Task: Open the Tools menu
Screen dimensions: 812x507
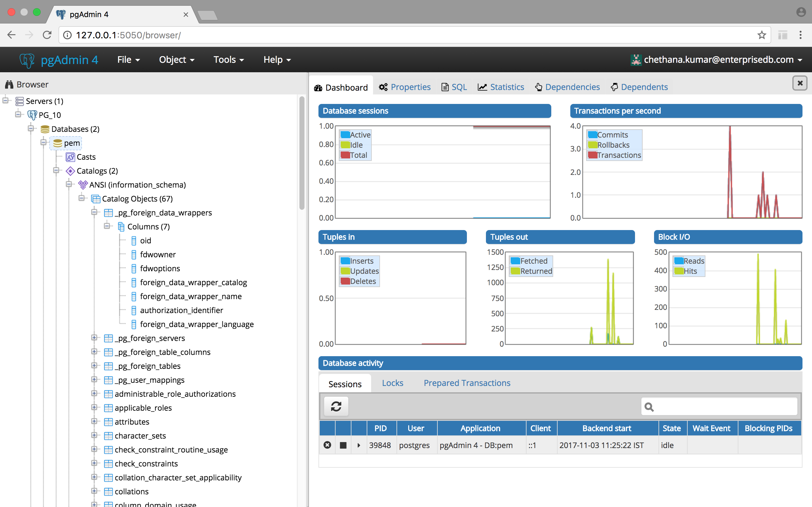Action: coord(228,60)
